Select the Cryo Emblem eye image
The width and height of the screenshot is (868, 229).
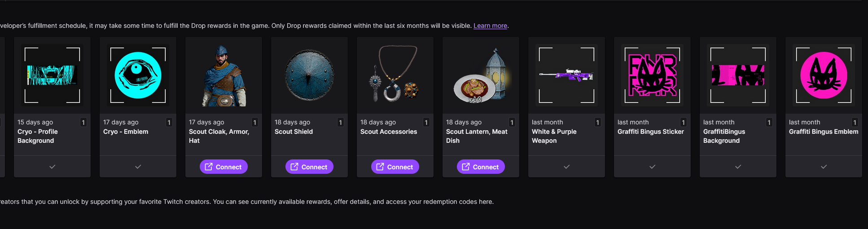138,75
